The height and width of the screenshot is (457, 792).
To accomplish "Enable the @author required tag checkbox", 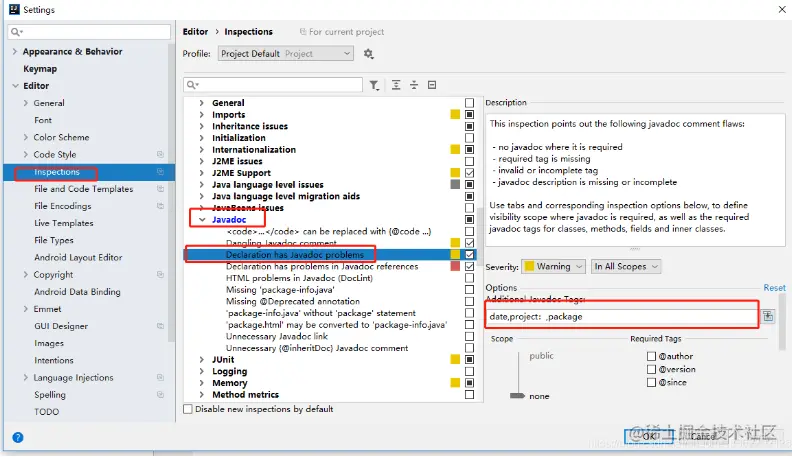I will click(x=651, y=356).
